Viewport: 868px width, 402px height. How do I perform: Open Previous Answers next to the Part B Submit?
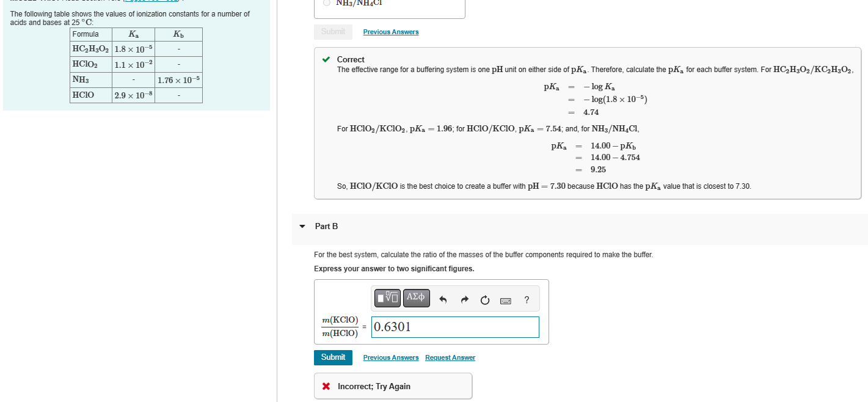[390, 357]
